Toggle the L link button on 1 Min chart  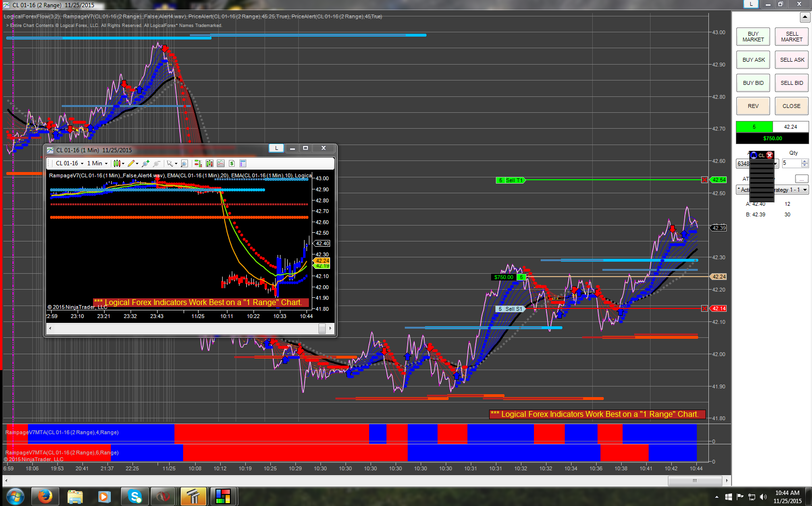(276, 148)
